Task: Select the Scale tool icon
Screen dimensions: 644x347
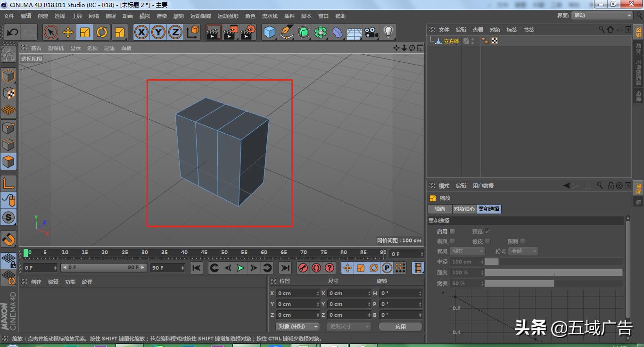Action: coord(85,32)
